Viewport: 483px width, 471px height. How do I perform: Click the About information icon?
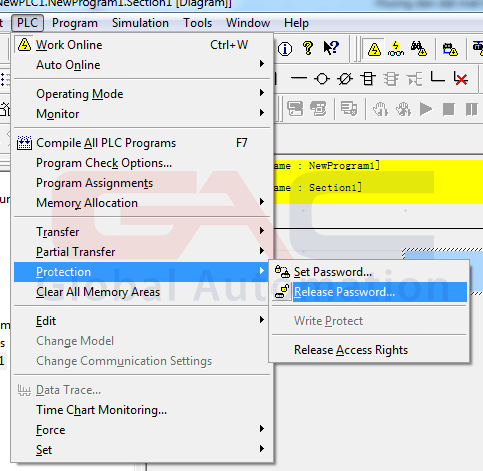click(x=285, y=49)
